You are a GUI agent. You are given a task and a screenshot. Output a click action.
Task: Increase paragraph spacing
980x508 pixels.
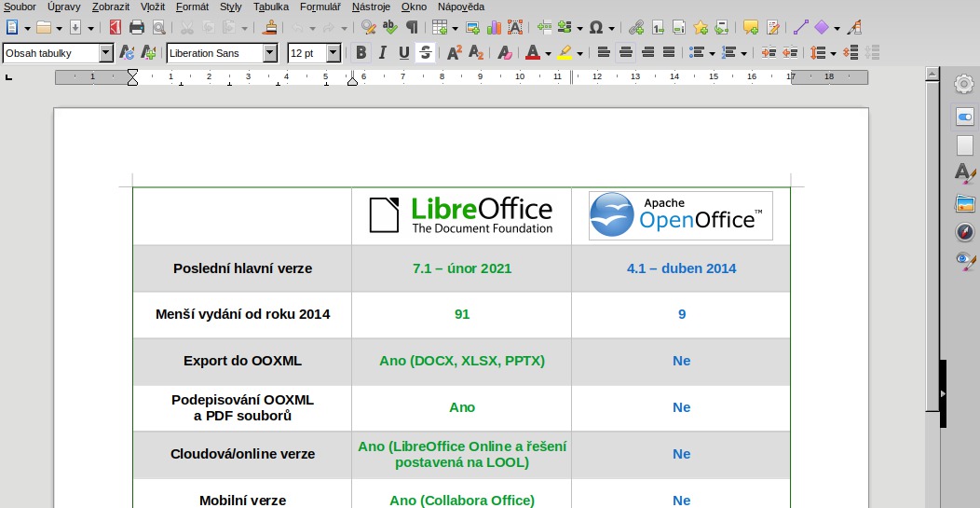(x=850, y=53)
